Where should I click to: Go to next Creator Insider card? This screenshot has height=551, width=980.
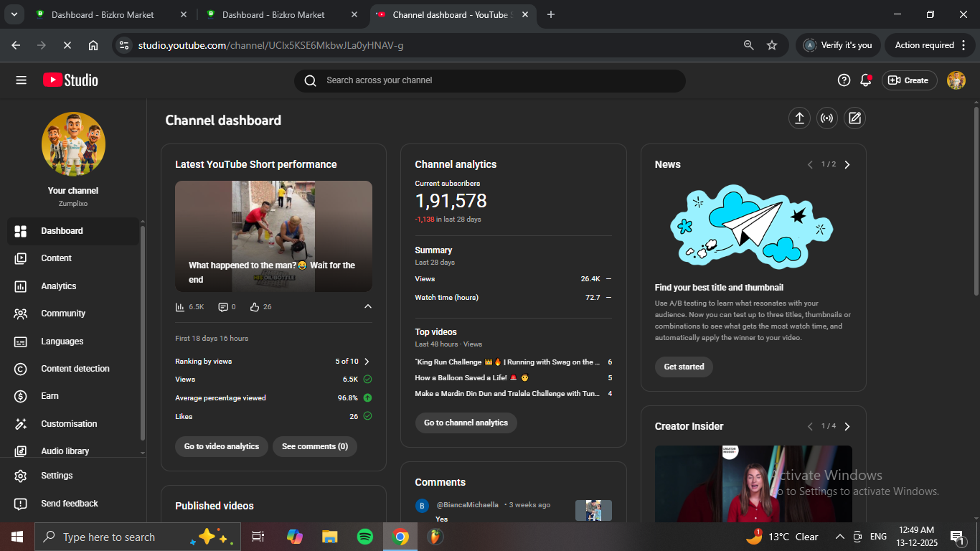[847, 427]
